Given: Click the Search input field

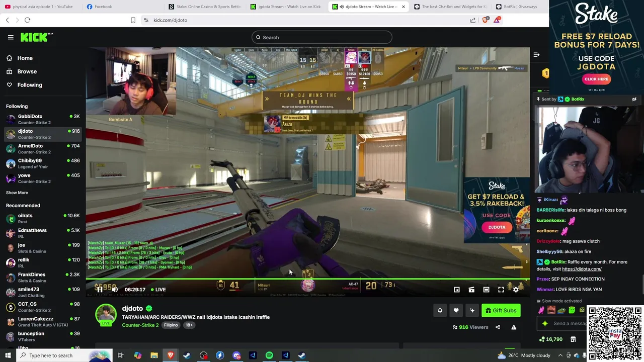Looking at the screenshot, I should click(x=322, y=37).
